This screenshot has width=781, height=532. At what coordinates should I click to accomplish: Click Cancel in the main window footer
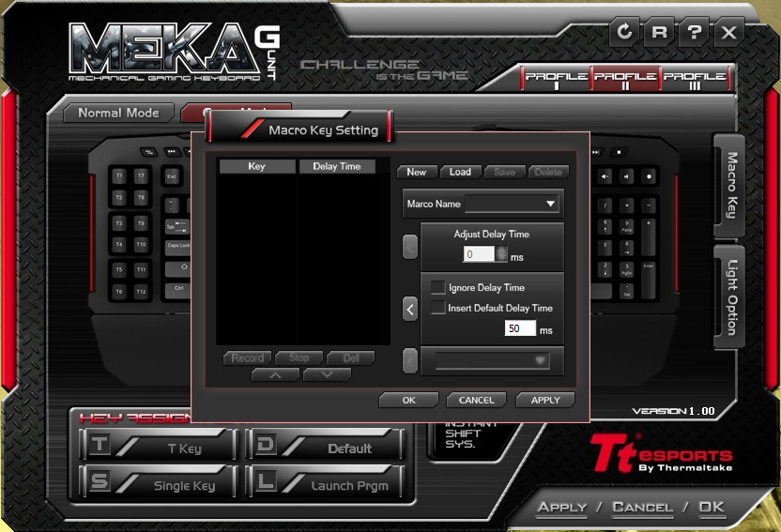click(x=642, y=508)
